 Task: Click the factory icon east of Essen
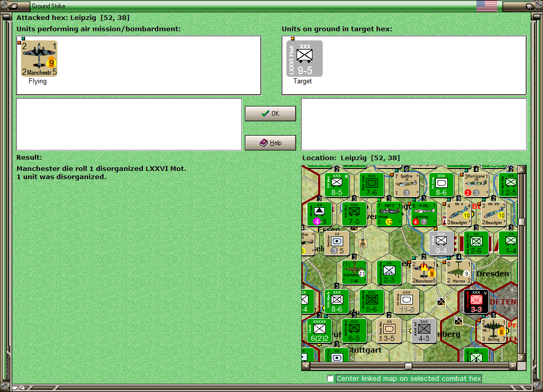[363, 243]
